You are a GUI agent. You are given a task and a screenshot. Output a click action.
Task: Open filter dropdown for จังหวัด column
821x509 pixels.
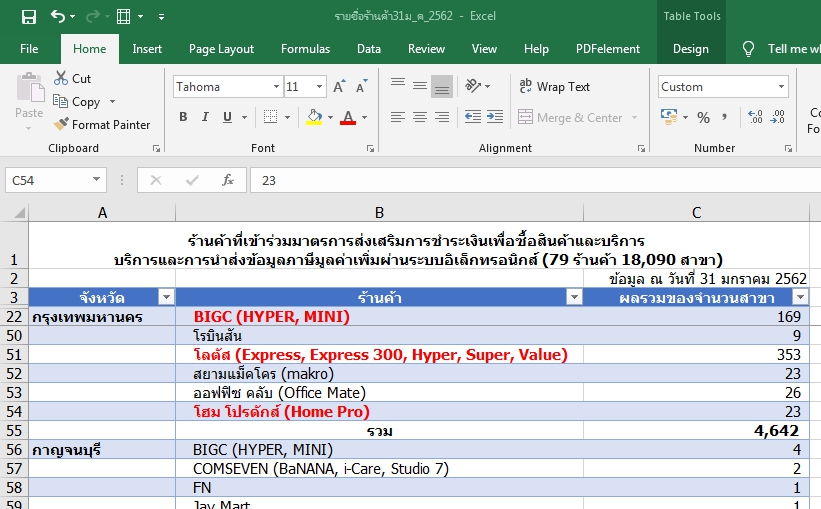tap(166, 297)
